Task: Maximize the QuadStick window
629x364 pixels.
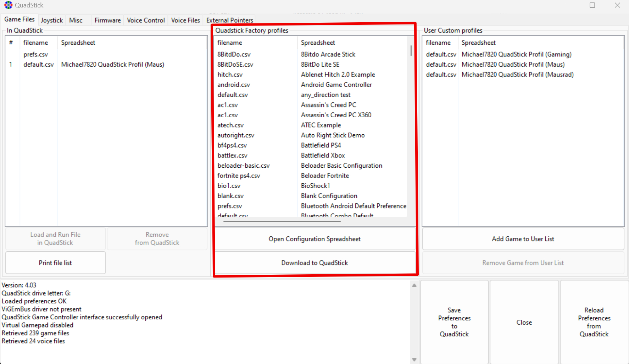Action: click(x=592, y=5)
